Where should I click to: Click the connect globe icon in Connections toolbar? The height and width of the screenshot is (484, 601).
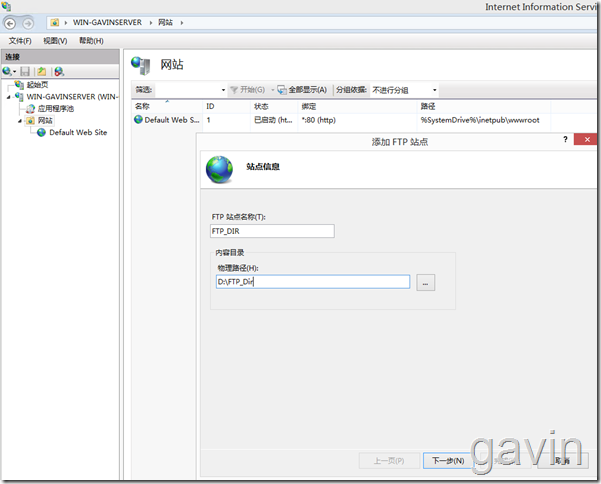point(7,71)
